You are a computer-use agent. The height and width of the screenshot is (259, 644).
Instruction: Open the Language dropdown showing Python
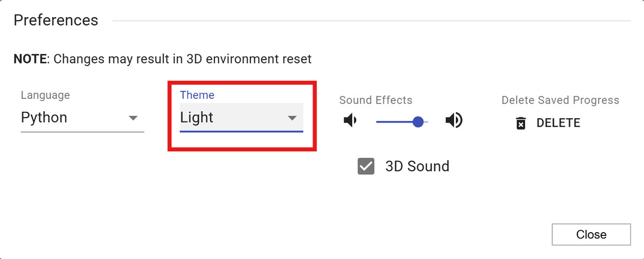pos(75,118)
